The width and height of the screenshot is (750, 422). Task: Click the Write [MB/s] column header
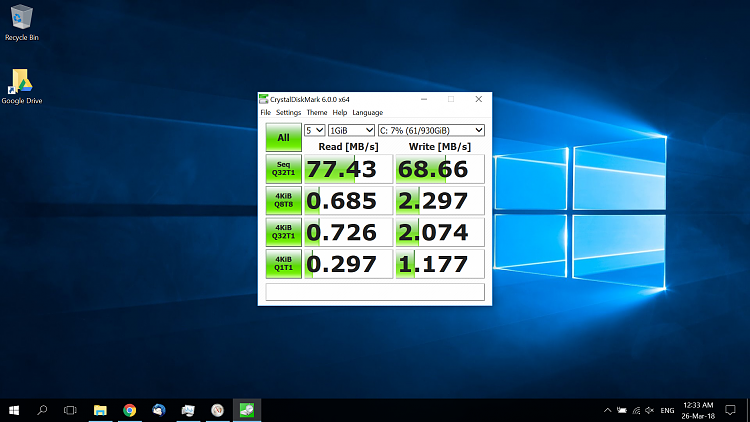tap(440, 146)
